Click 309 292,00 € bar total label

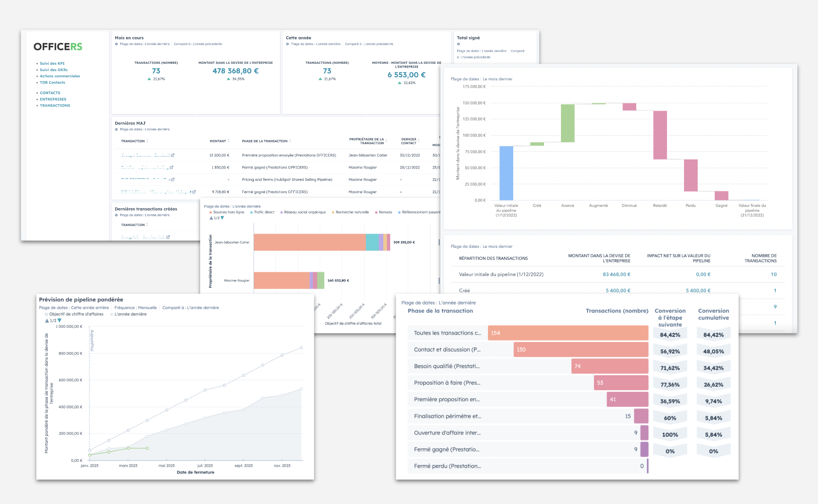click(x=404, y=242)
